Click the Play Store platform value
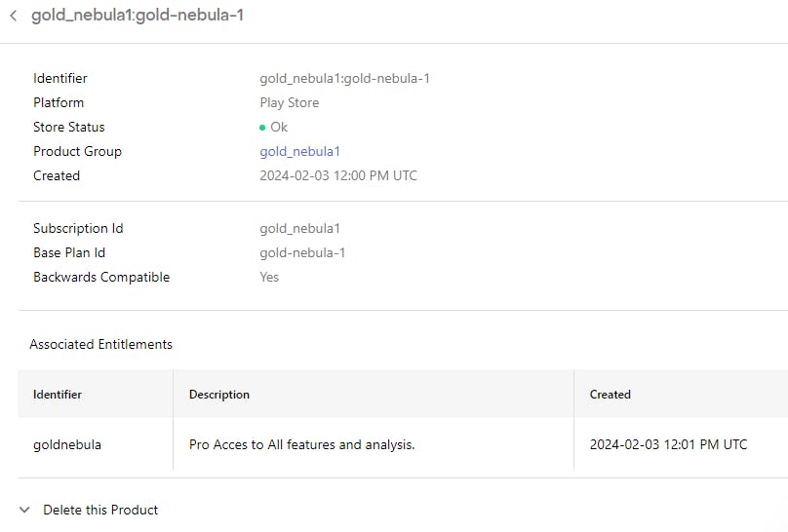The image size is (788, 532). pyautogui.click(x=289, y=102)
